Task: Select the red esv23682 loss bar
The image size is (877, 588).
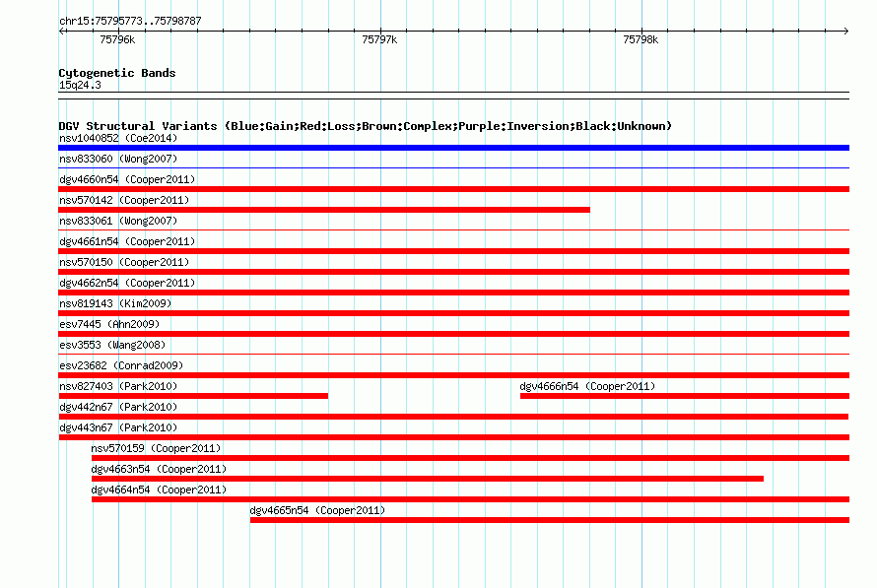Action: pyautogui.click(x=453, y=375)
